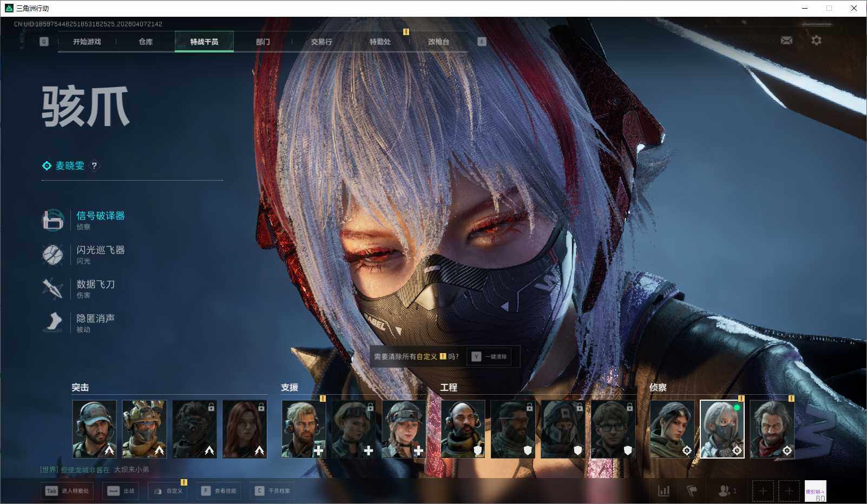Screen dimensions: 867x504
Task: Click the 出战 deploy button
Action: (121, 491)
